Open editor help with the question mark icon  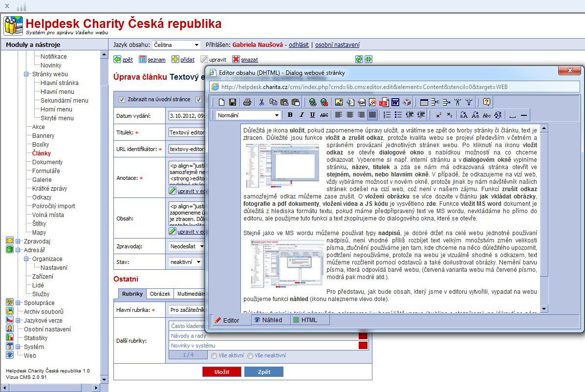(x=486, y=102)
